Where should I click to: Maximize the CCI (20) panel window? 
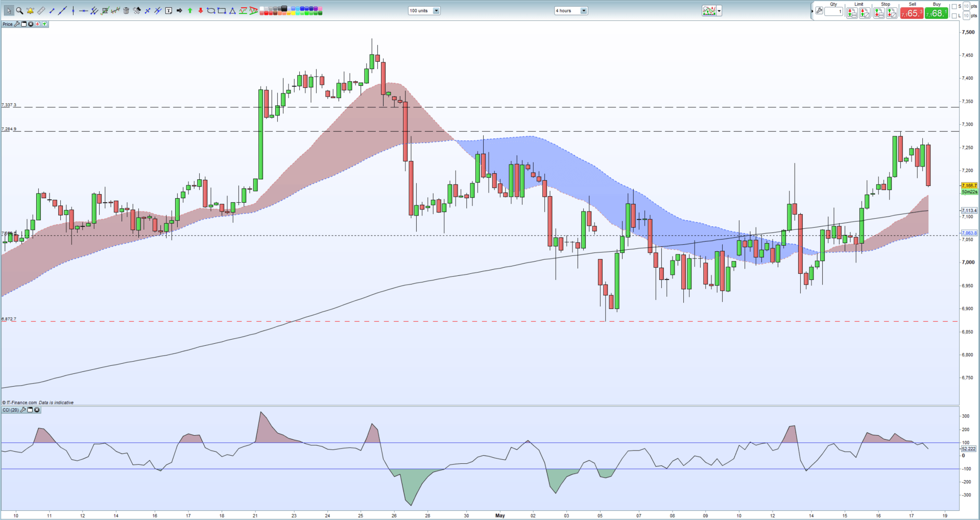pyautogui.click(x=30, y=410)
